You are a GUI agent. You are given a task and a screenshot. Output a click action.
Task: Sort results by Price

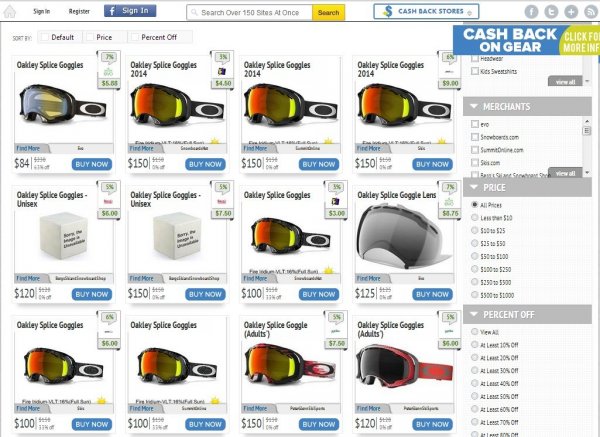[x=99, y=37]
